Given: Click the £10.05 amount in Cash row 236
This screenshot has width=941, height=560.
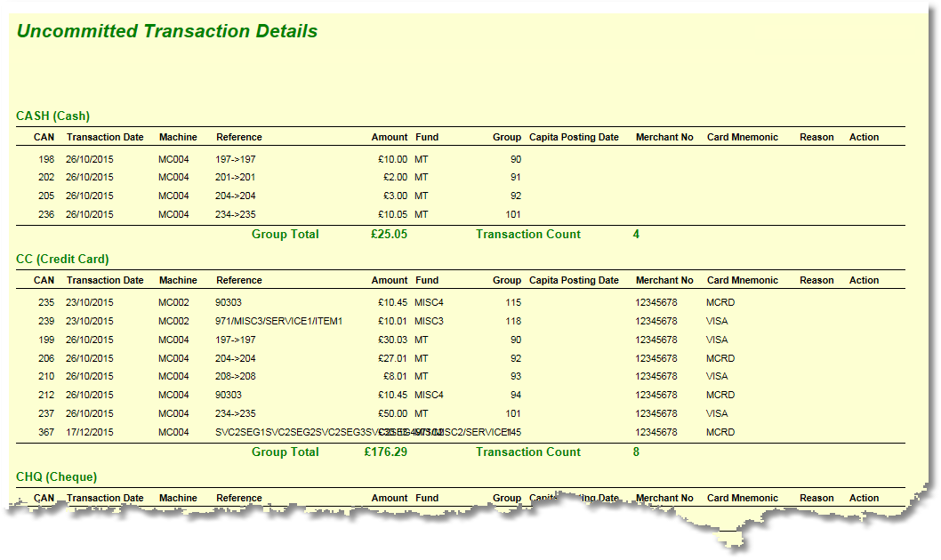Looking at the screenshot, I should (392, 214).
